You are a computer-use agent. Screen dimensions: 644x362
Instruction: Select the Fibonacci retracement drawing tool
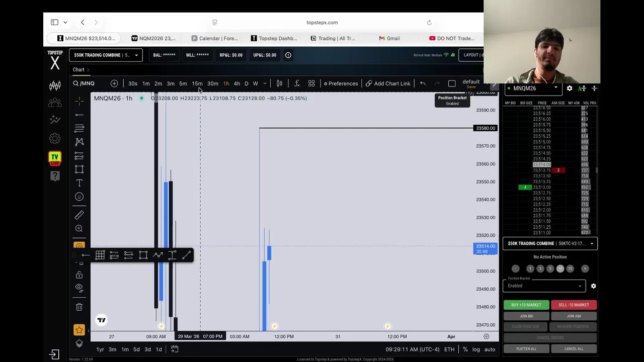(79, 128)
